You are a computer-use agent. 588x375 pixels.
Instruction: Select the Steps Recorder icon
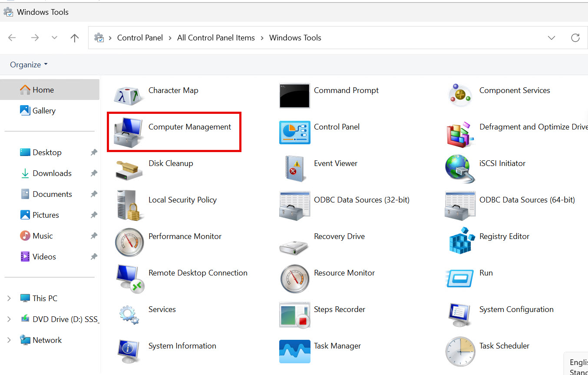pos(294,315)
